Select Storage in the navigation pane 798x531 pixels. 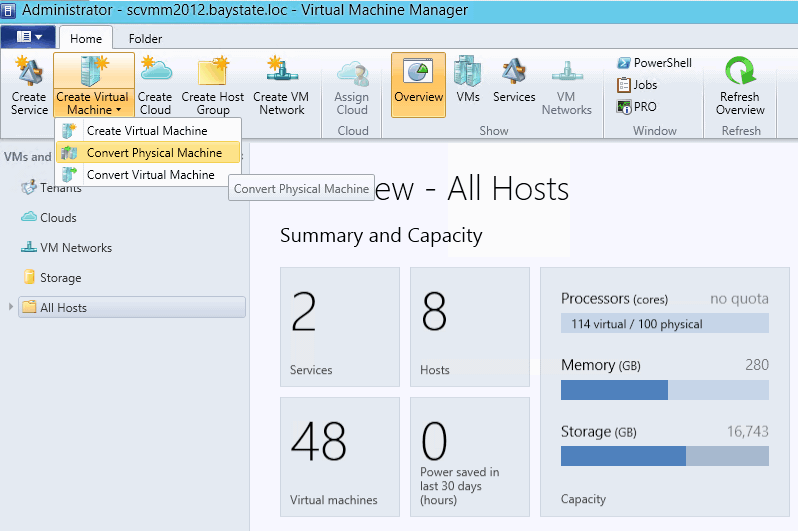60,278
